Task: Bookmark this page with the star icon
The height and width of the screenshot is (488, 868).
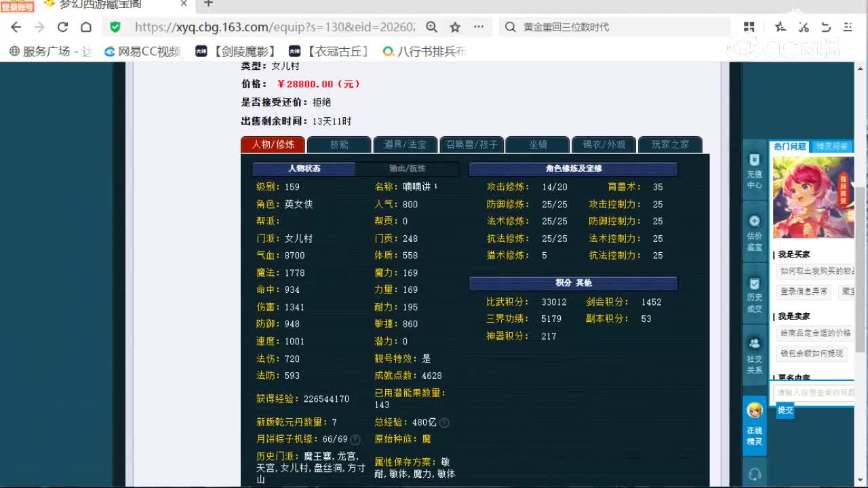Action: (x=455, y=27)
